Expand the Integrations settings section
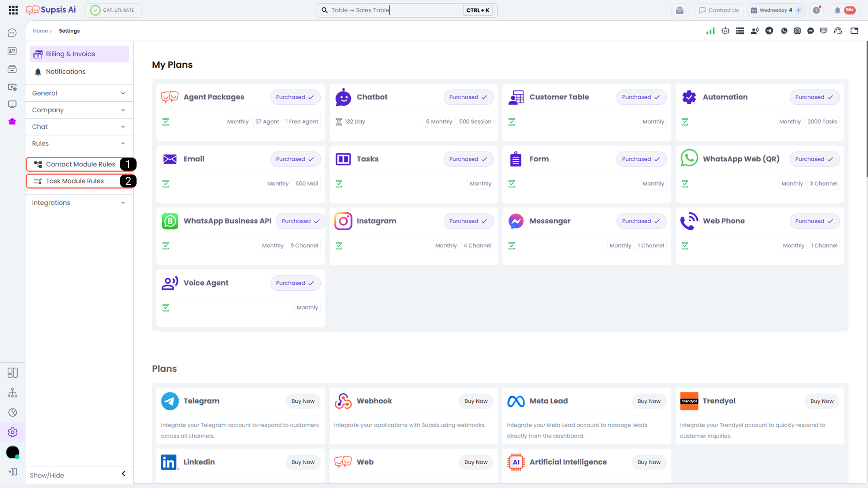Image resolution: width=868 pixels, height=488 pixels. (79, 203)
